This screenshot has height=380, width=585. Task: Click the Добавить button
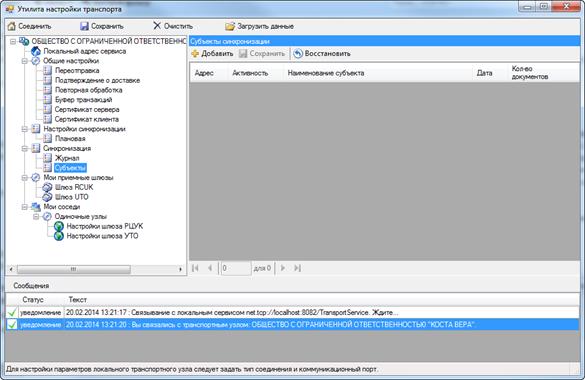(212, 54)
